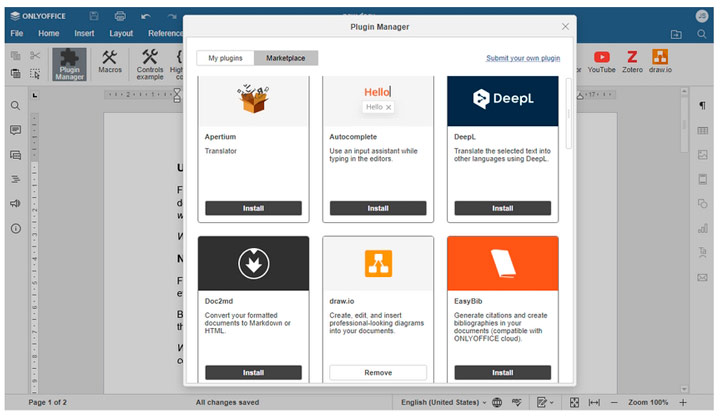
Task: Switch to Marketplace tab
Action: tap(286, 58)
